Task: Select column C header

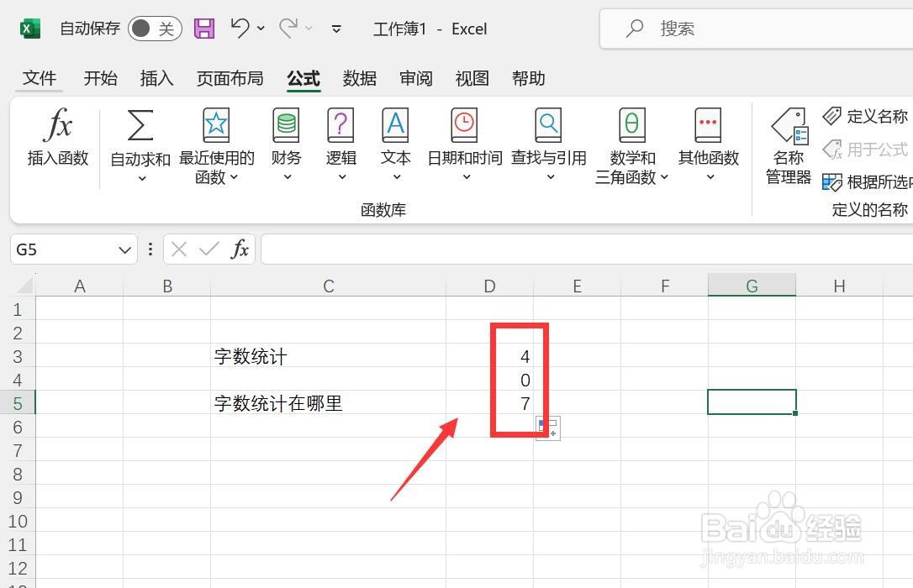Action: [329, 286]
